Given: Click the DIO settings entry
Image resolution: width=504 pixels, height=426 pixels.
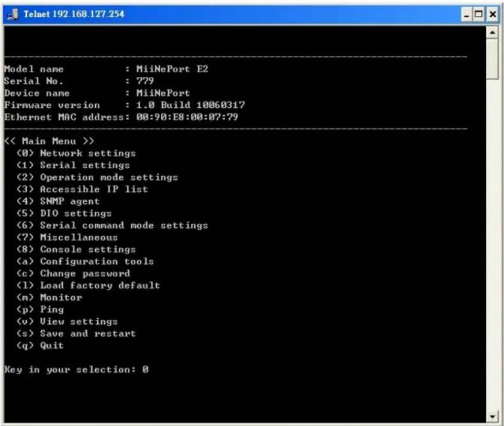Looking at the screenshot, I should tap(64, 213).
